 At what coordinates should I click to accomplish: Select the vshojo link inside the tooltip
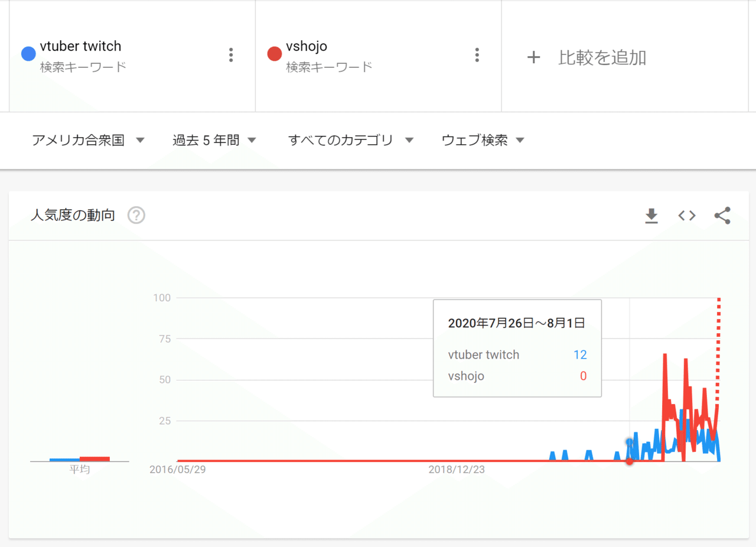[466, 376]
